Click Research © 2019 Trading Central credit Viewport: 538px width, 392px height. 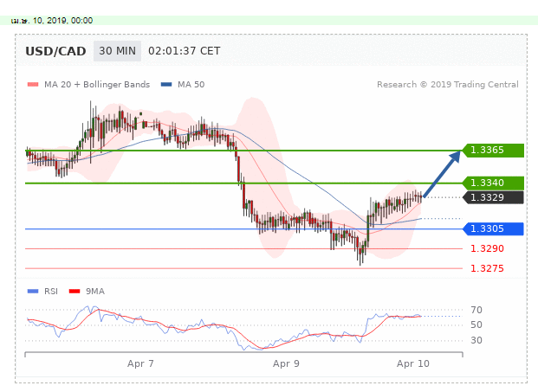[x=448, y=85]
